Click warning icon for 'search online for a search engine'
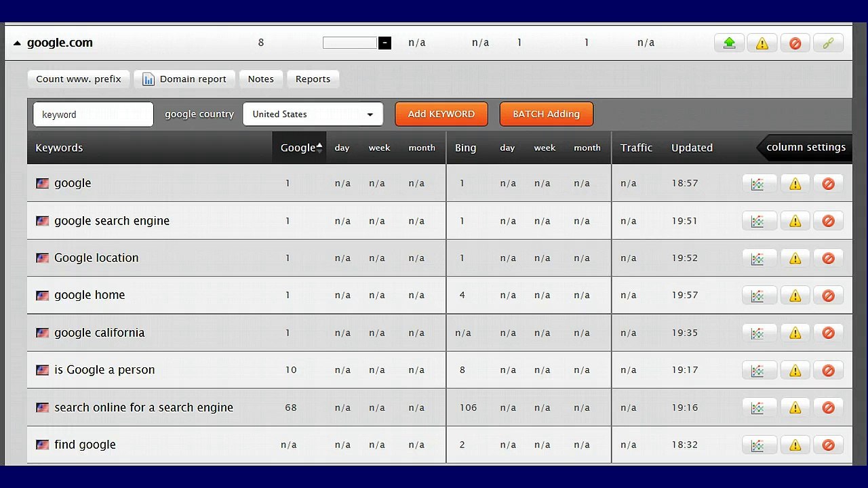This screenshot has width=868, height=488. (x=795, y=407)
